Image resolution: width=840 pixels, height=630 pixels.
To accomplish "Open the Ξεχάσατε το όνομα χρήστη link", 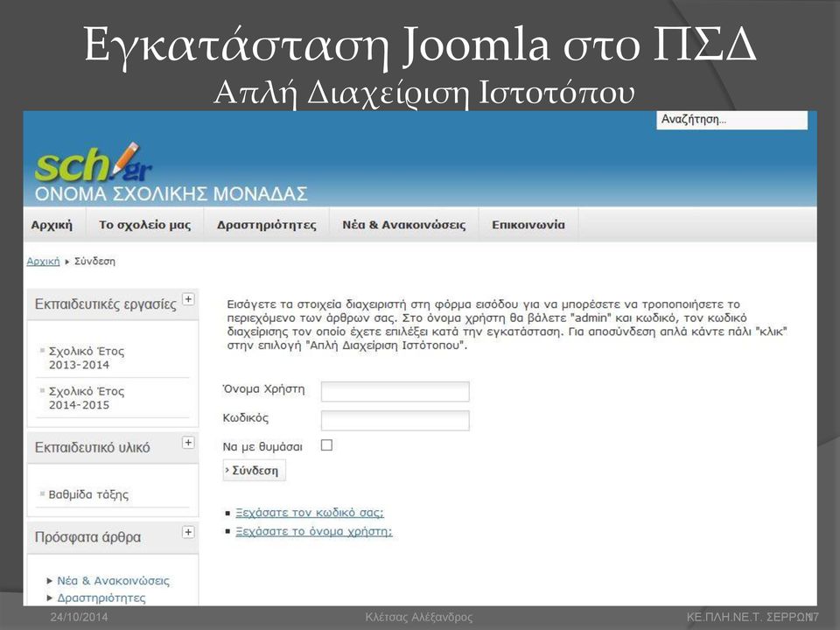I will point(314,531).
